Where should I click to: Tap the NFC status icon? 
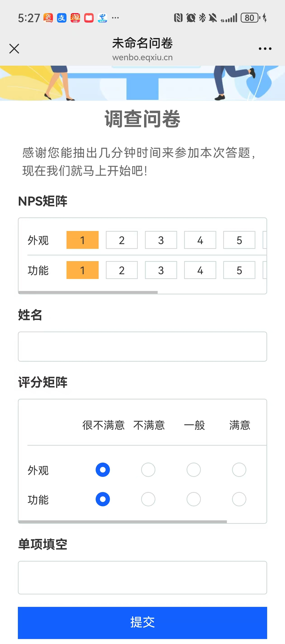click(x=178, y=18)
